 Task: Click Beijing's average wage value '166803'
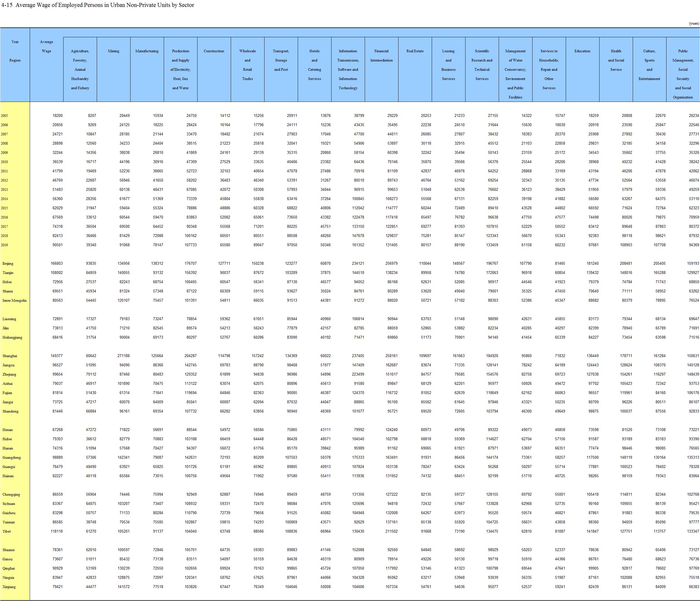tap(57, 264)
